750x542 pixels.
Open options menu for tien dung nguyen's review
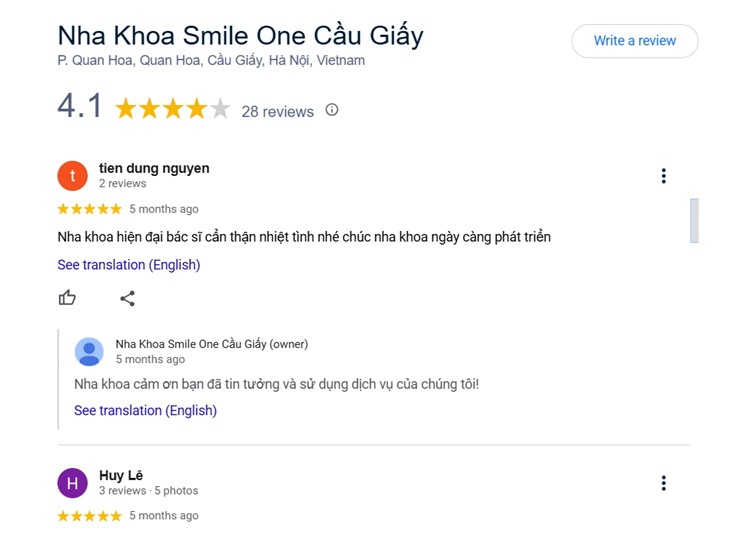coord(663,176)
